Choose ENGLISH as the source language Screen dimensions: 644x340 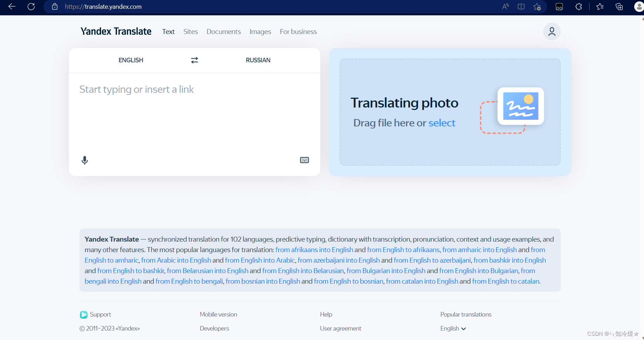[131, 60]
